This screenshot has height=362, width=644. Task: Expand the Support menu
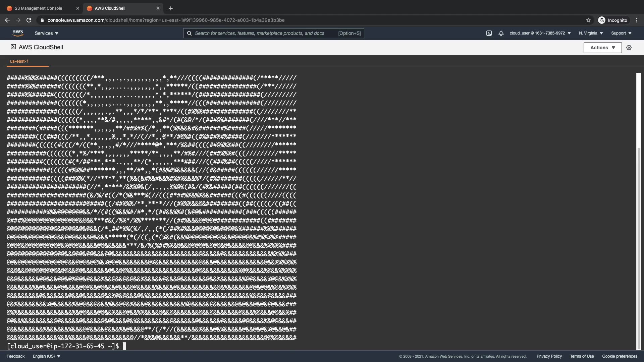pyautogui.click(x=621, y=33)
